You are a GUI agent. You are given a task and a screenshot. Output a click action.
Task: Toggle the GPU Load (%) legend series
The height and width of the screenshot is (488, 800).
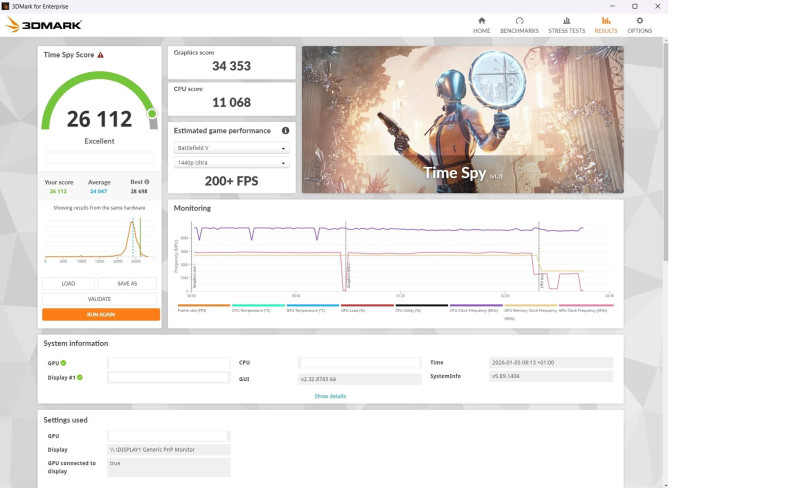click(x=367, y=308)
